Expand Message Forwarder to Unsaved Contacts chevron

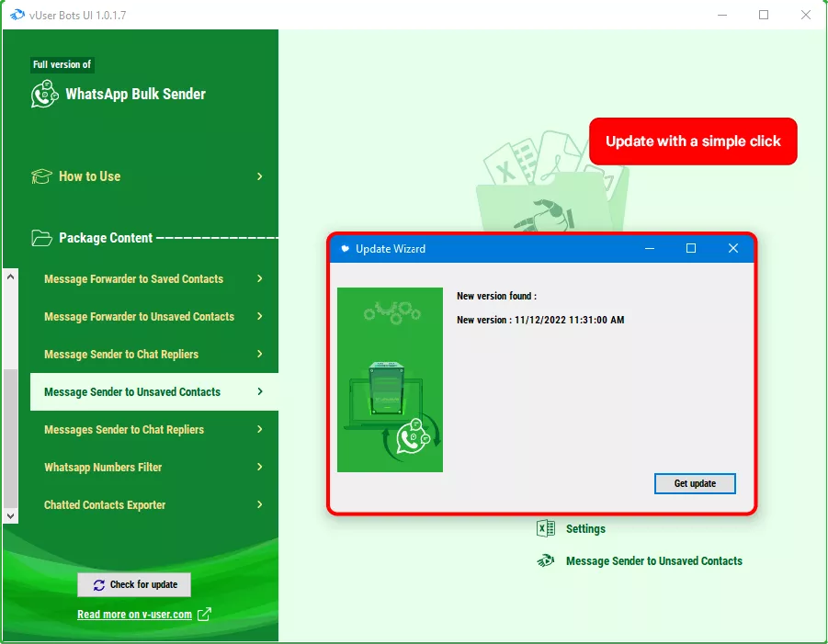(260, 316)
